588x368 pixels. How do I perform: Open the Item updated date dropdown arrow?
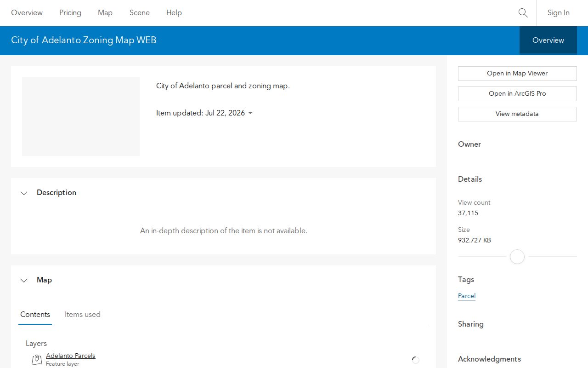tap(250, 113)
